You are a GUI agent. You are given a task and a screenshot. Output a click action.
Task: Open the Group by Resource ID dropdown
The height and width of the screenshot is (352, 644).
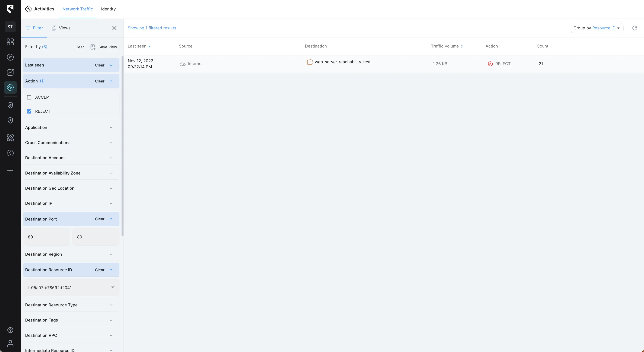(597, 28)
